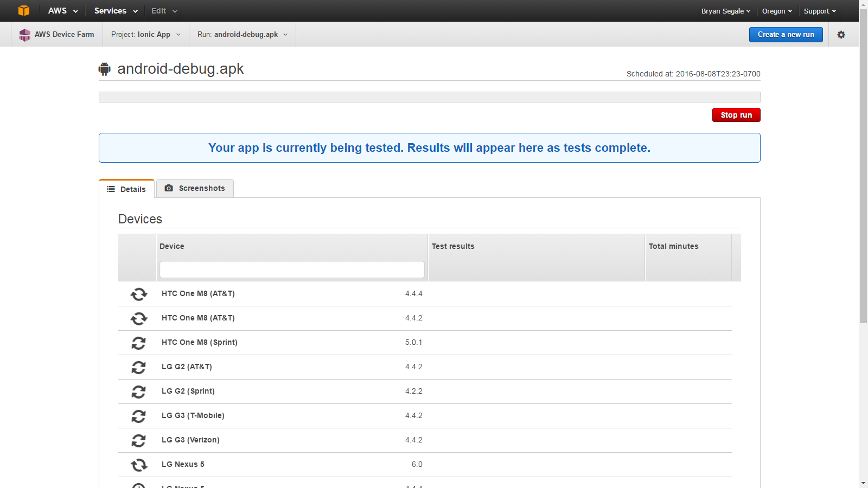Open the Bryan Segale account dropdown

pyautogui.click(x=725, y=10)
